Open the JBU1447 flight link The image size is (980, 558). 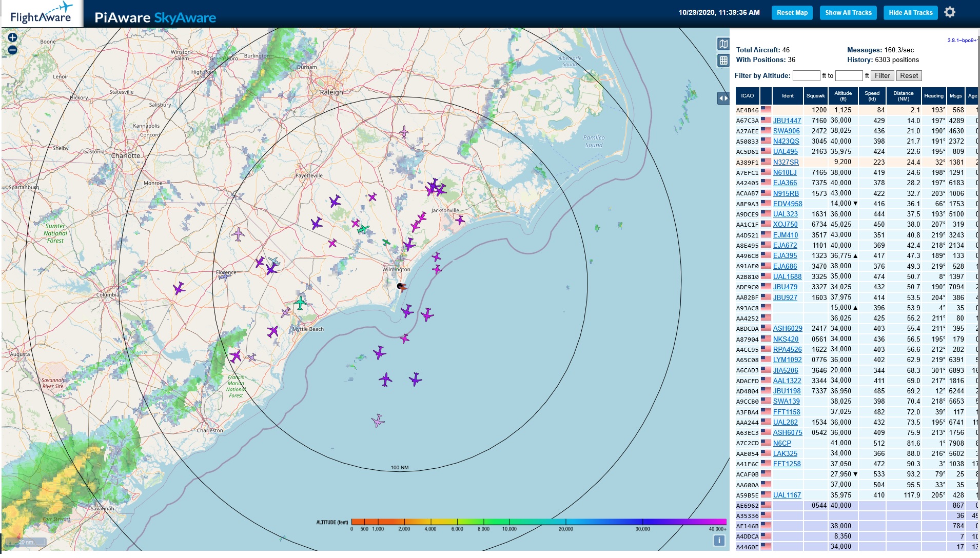tap(787, 121)
